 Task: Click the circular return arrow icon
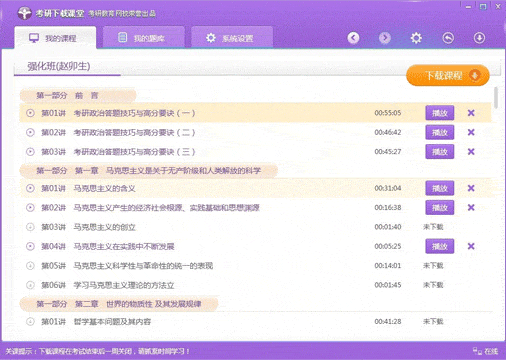[448, 38]
